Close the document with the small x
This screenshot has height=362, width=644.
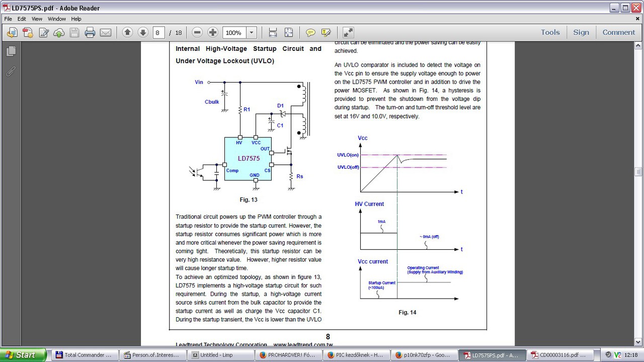coord(638,19)
